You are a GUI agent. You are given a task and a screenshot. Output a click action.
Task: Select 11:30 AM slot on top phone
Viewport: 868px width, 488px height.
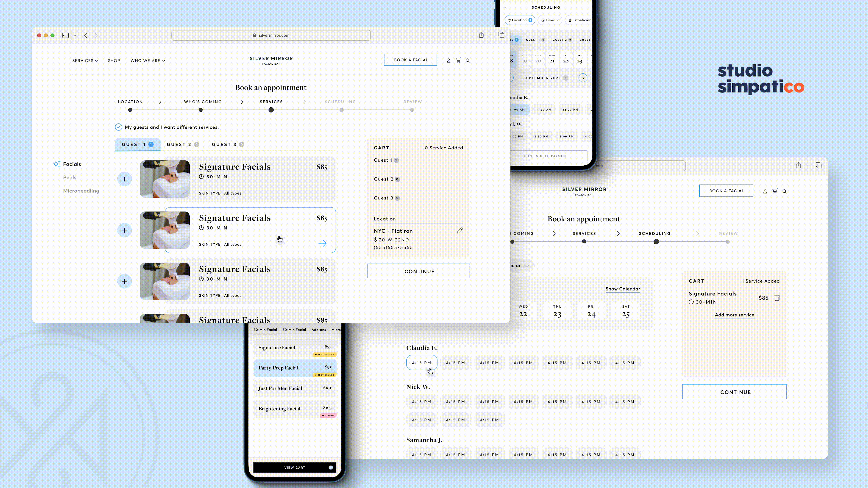[x=544, y=110]
